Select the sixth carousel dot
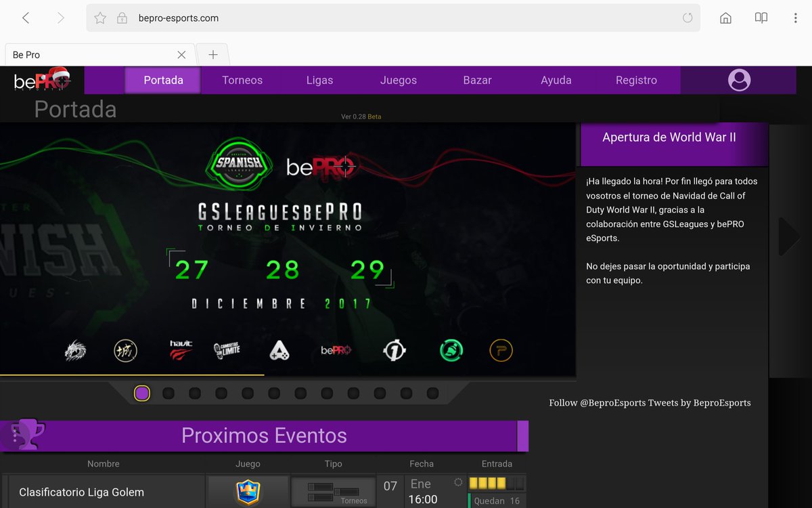 click(x=274, y=394)
